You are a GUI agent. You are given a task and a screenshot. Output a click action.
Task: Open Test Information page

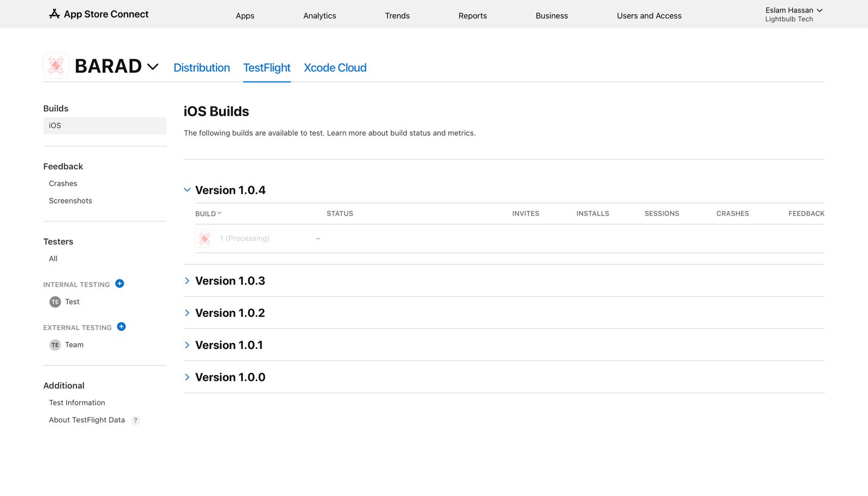click(x=77, y=403)
